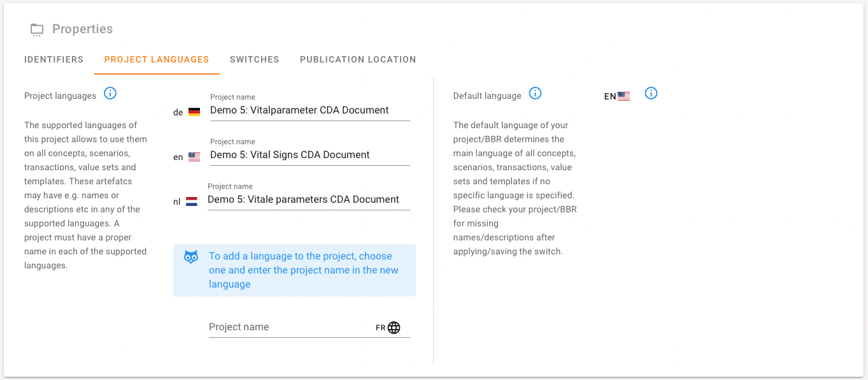Viewport: 868px width, 380px height.
Task: Click the German flag icon
Action: point(194,112)
